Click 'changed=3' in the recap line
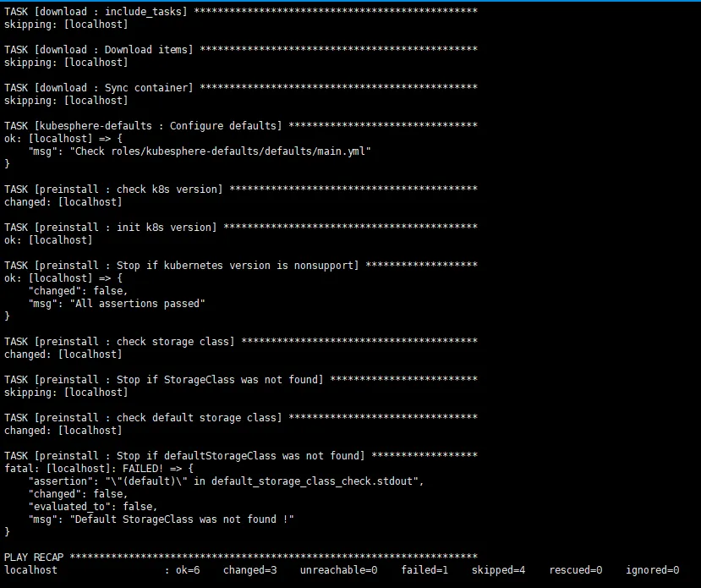 coord(249,570)
